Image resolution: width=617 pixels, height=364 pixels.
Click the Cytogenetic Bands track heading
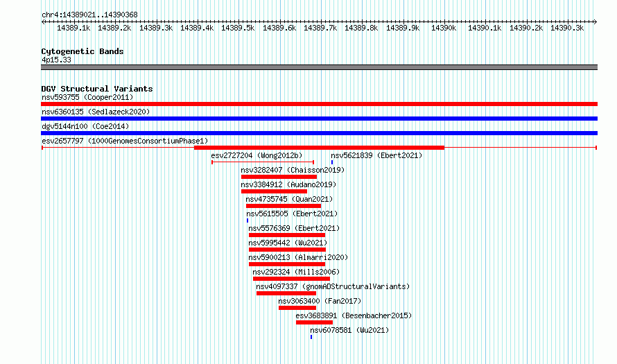click(82, 51)
